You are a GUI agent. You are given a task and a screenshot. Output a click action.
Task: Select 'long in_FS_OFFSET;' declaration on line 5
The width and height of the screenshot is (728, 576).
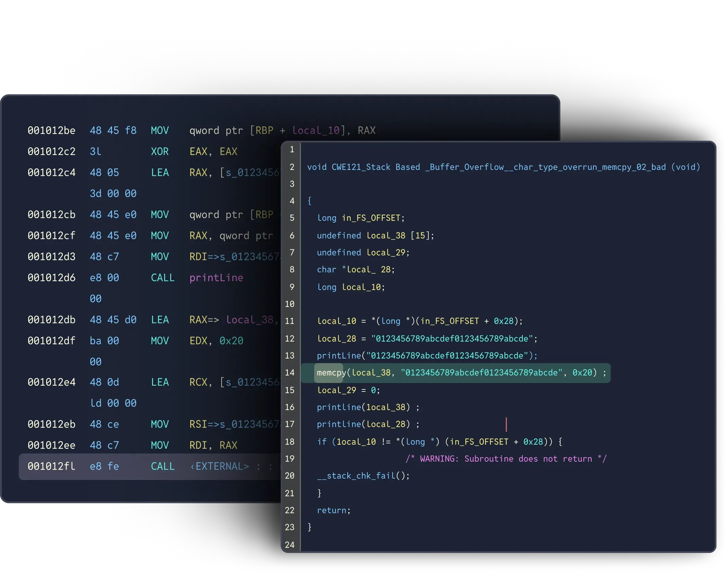click(361, 218)
